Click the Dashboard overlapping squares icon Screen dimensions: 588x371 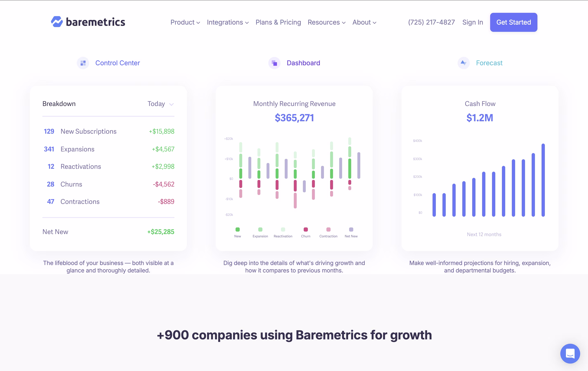[x=274, y=63]
